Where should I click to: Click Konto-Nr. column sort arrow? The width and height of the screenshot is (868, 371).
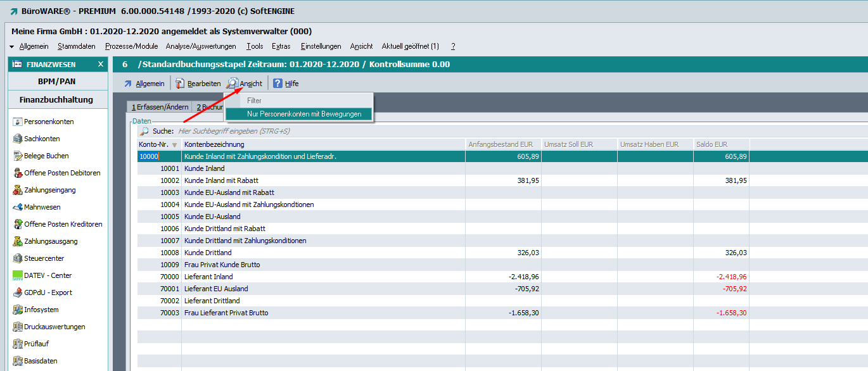coord(175,145)
